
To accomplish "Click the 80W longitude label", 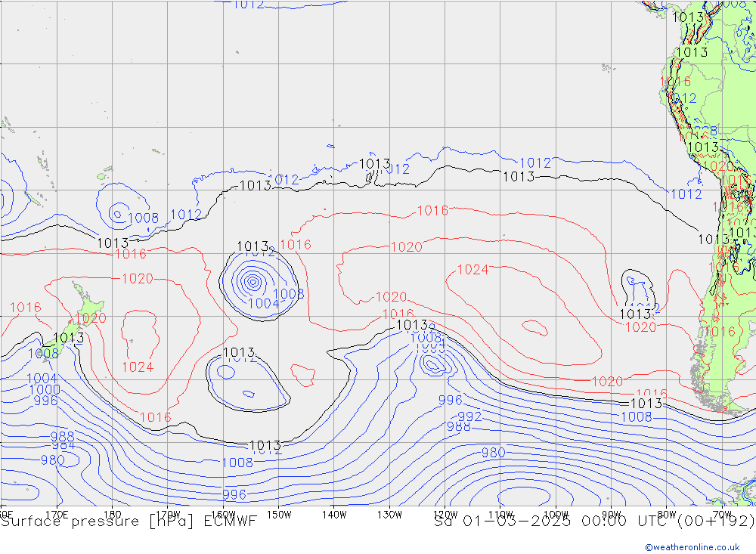I will point(667,515).
